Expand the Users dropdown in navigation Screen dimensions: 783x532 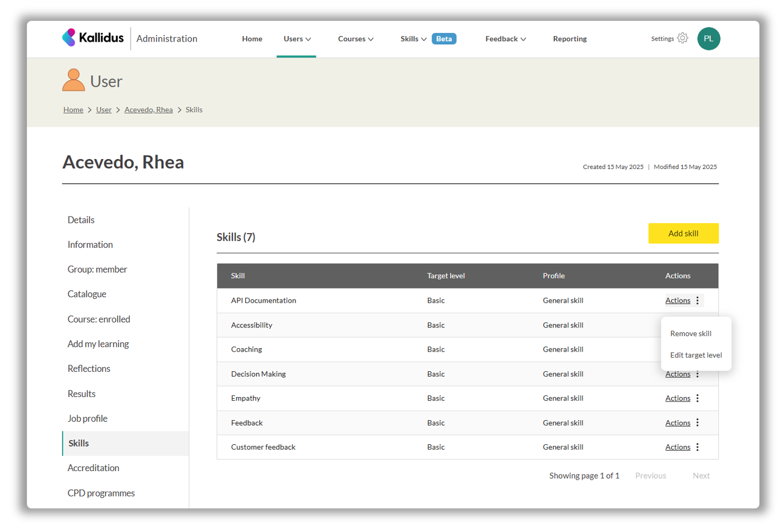pos(297,39)
